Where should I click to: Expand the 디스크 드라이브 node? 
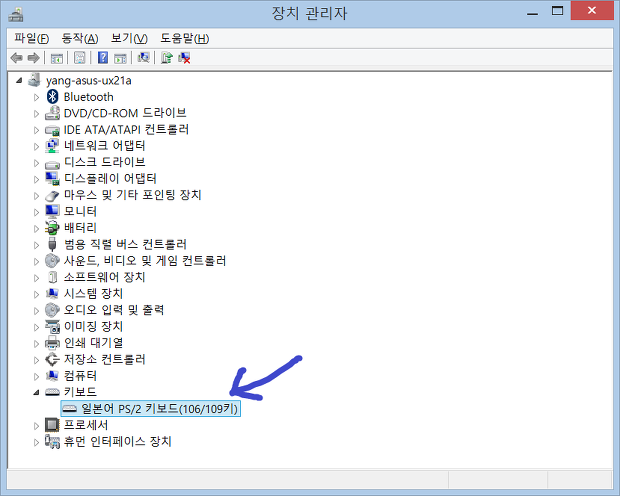coord(36,163)
